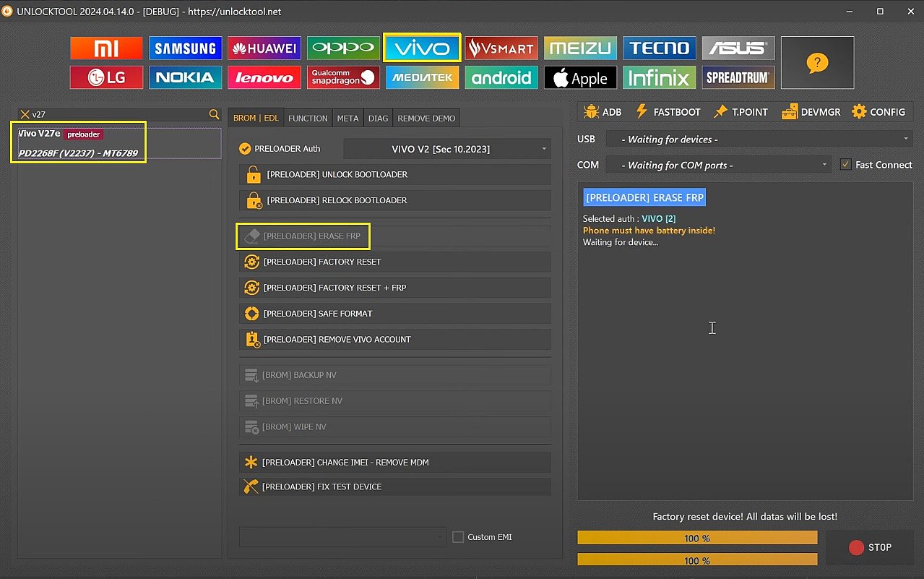The image size is (924, 579).
Task: Expand the COM ports dropdown
Action: (718, 165)
